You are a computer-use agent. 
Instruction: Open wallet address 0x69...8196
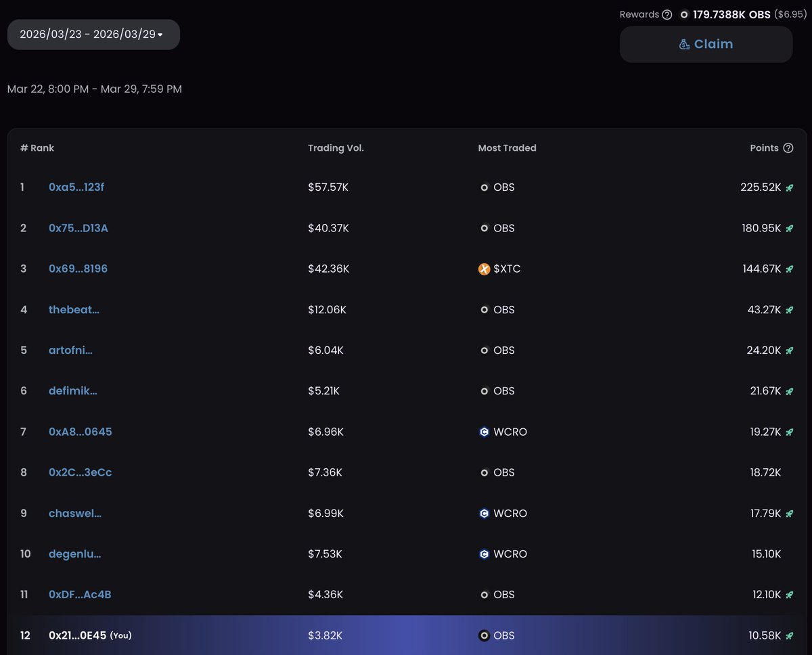tap(78, 269)
